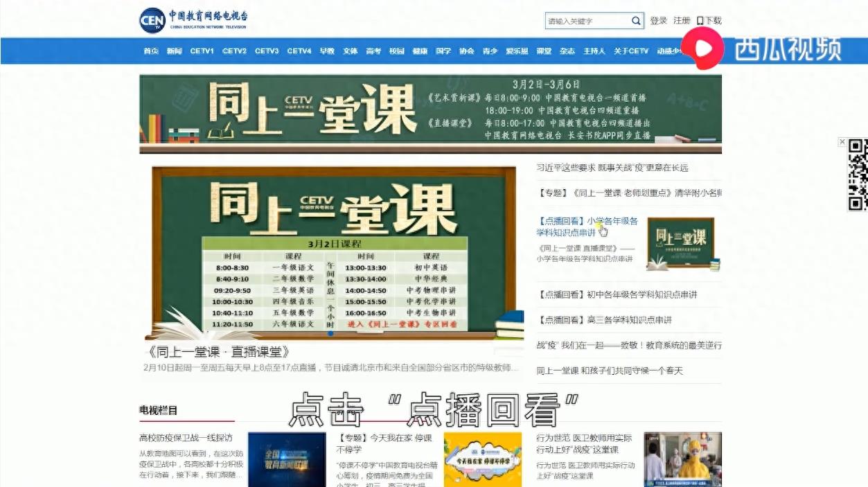Open the 首页 menu item
The image size is (868, 487).
pyautogui.click(x=151, y=51)
